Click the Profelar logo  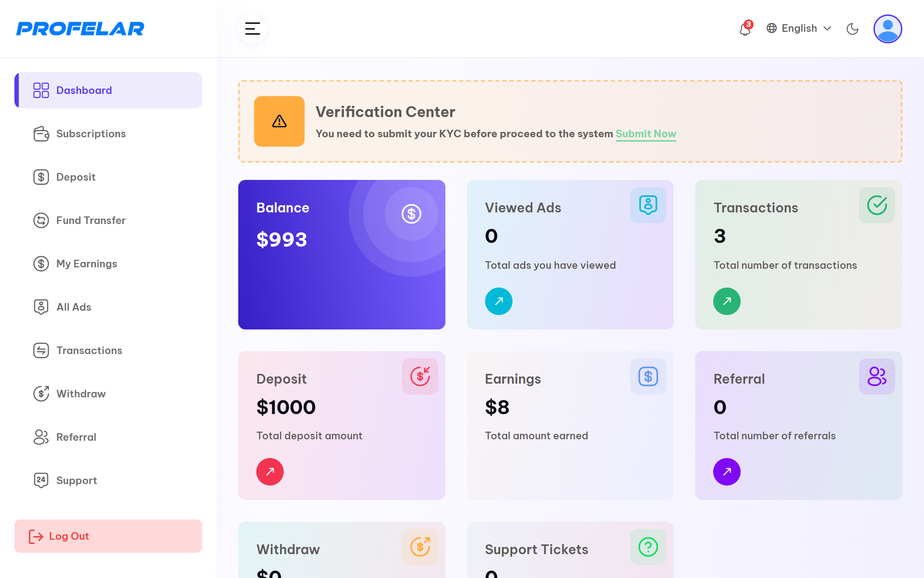[x=80, y=29]
